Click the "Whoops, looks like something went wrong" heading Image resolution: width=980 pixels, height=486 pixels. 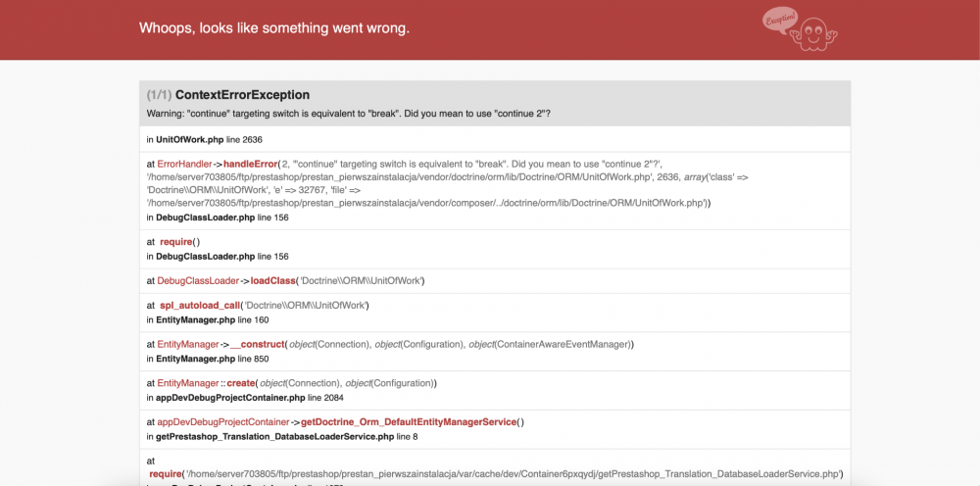(x=274, y=27)
